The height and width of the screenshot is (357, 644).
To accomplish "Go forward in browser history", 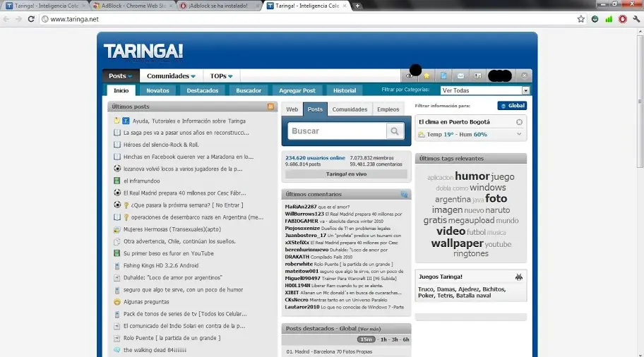I will click(x=18, y=19).
